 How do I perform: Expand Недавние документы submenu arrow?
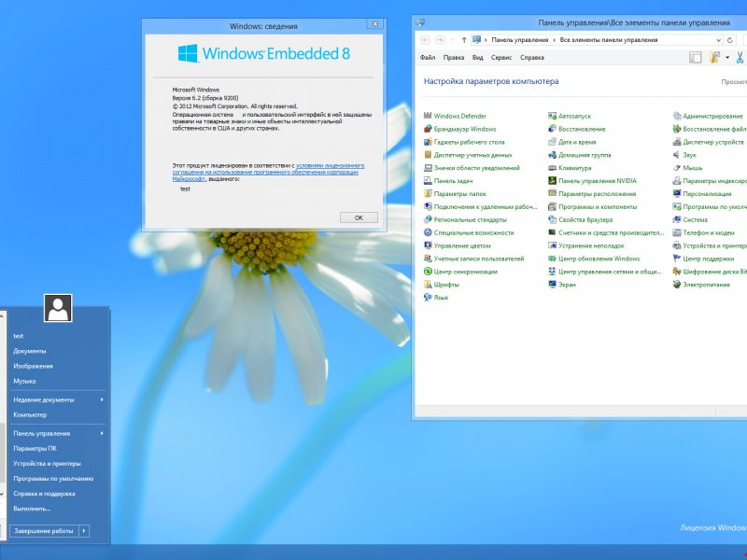102,399
